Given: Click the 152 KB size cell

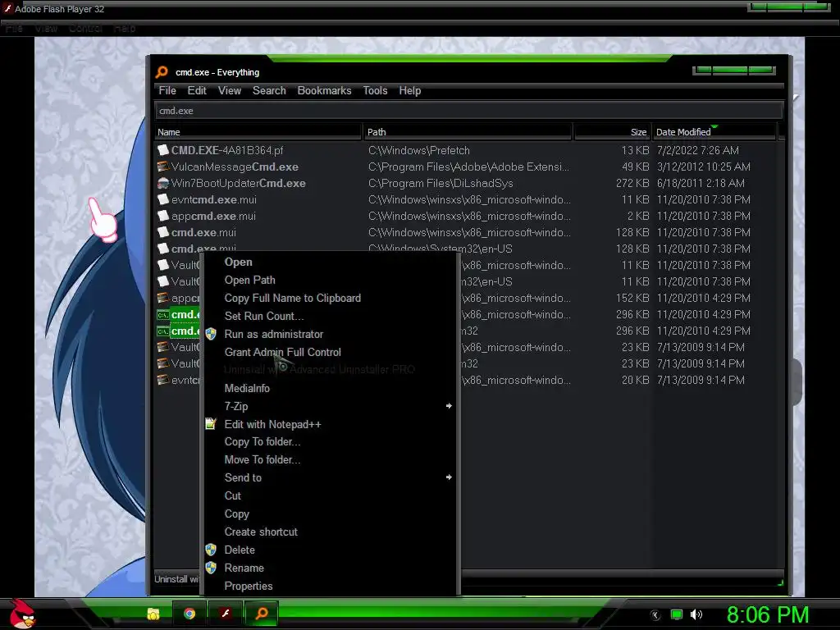Looking at the screenshot, I should 632,298.
